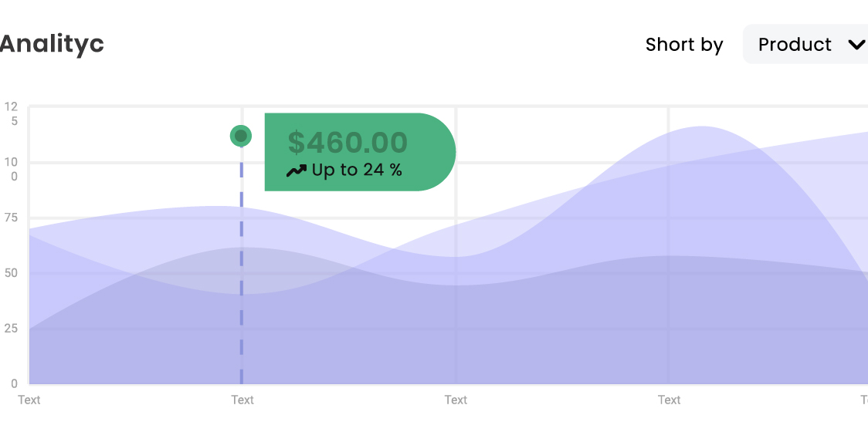Image resolution: width=868 pixels, height=432 pixels.
Task: Select the $460.00 amount in tooltip
Action: [x=348, y=142]
